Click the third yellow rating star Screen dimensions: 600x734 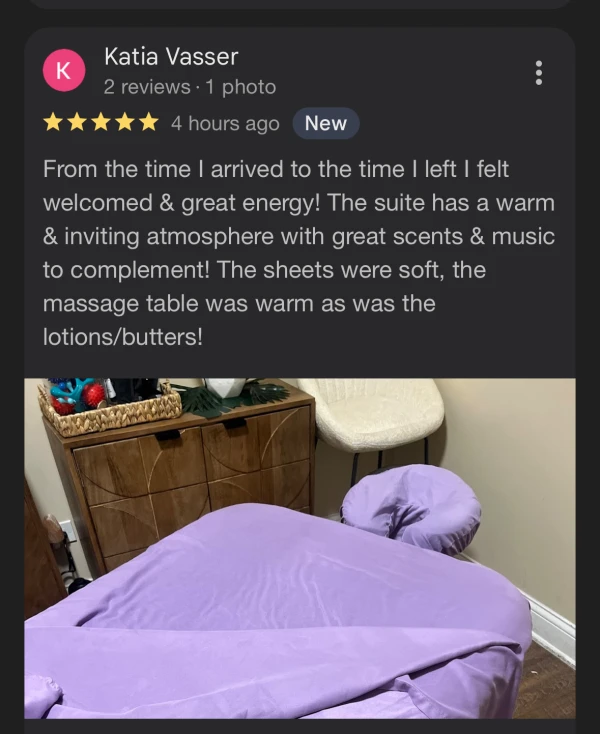click(x=101, y=122)
